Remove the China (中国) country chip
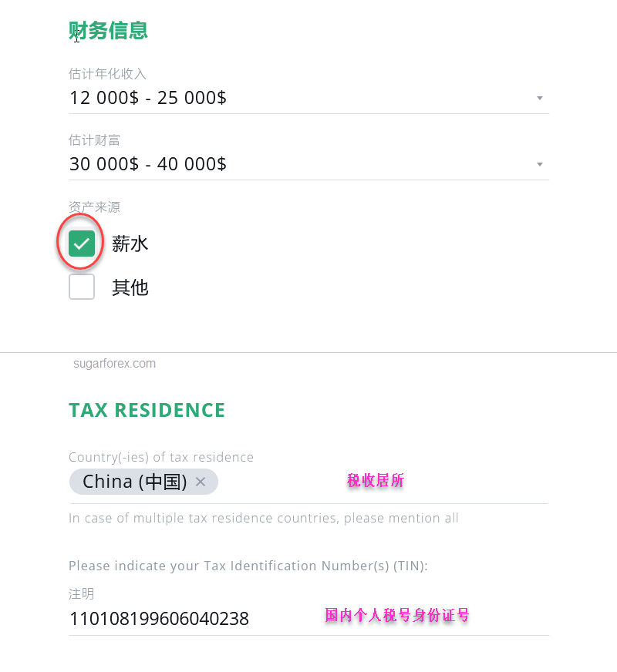The height and width of the screenshot is (672, 617). coord(201,482)
